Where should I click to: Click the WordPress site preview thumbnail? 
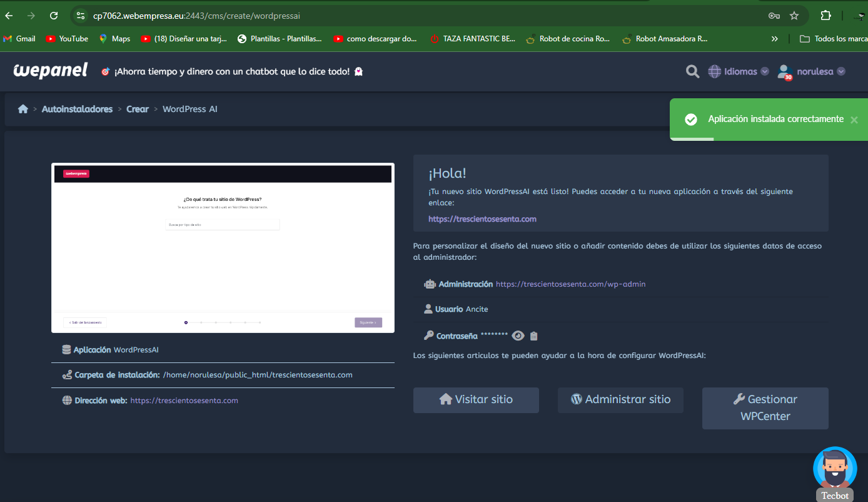pos(223,248)
